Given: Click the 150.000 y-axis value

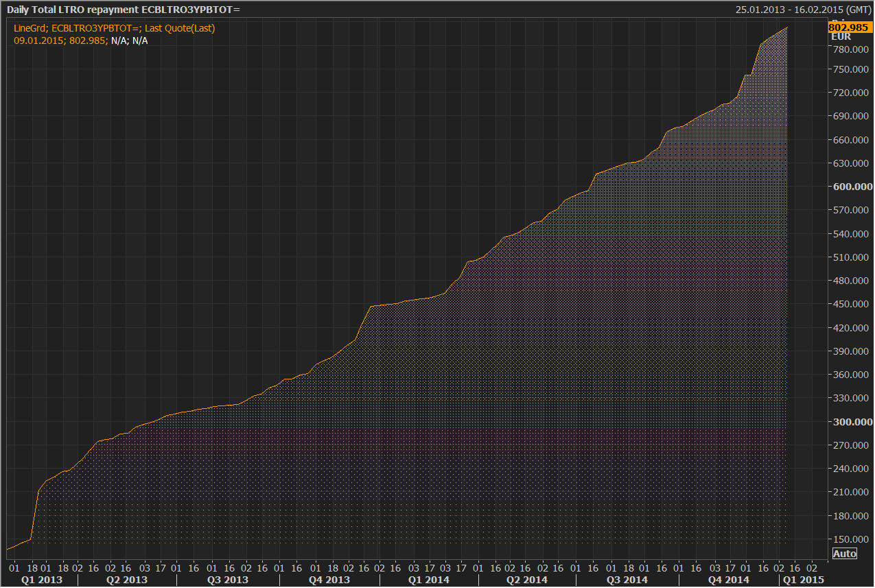Looking at the screenshot, I should tap(850, 539).
